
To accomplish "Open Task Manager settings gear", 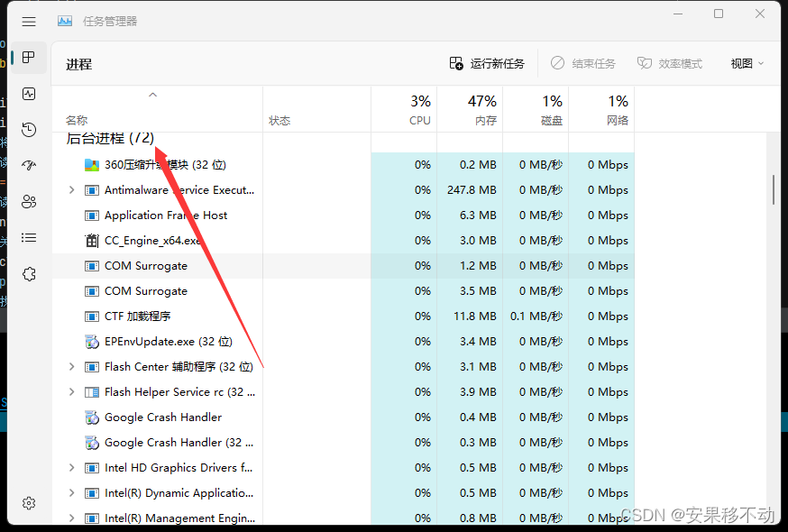I will point(29,503).
